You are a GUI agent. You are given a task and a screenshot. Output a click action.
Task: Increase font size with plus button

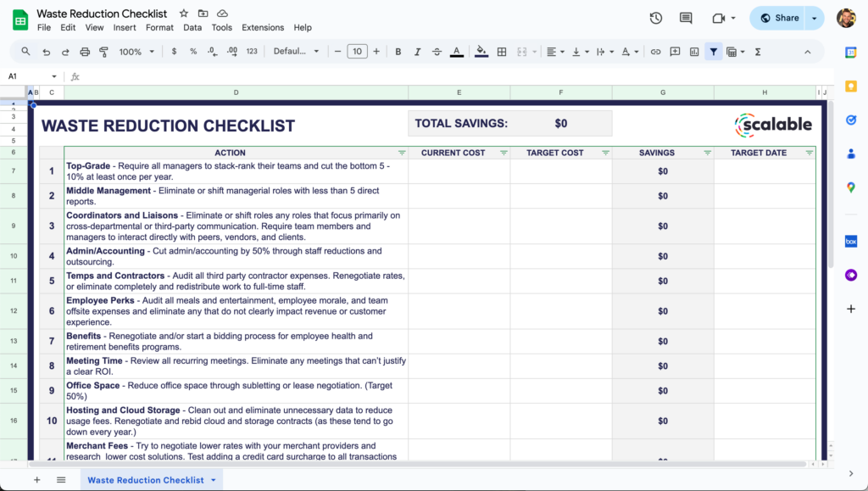(x=376, y=52)
